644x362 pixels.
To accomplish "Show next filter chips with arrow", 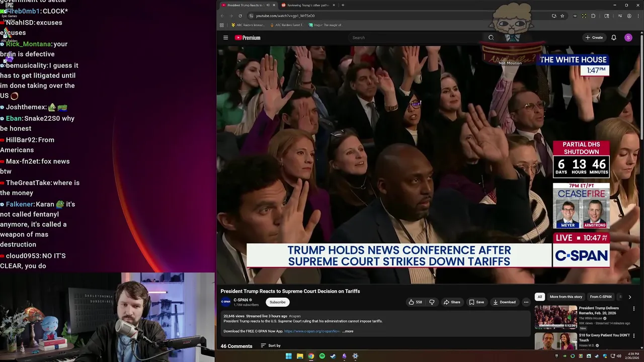I will pos(629,297).
